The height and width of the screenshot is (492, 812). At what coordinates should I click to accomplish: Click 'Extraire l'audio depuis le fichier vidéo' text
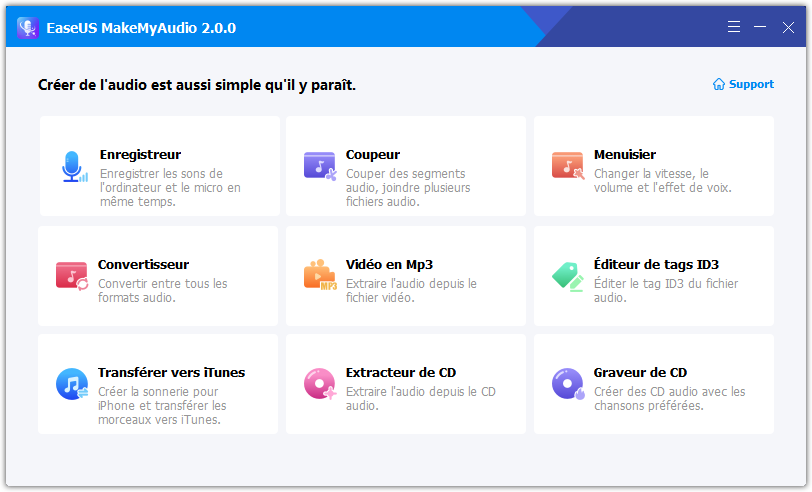click(x=411, y=291)
